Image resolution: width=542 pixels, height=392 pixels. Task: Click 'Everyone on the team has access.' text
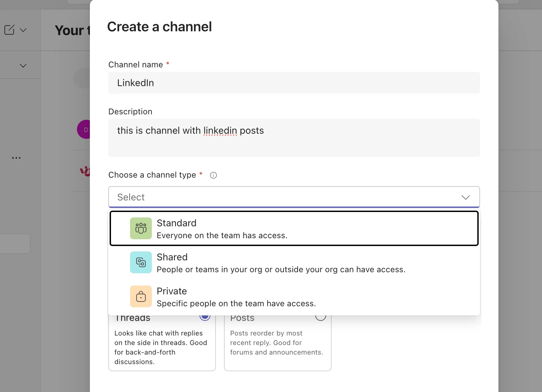(x=222, y=235)
